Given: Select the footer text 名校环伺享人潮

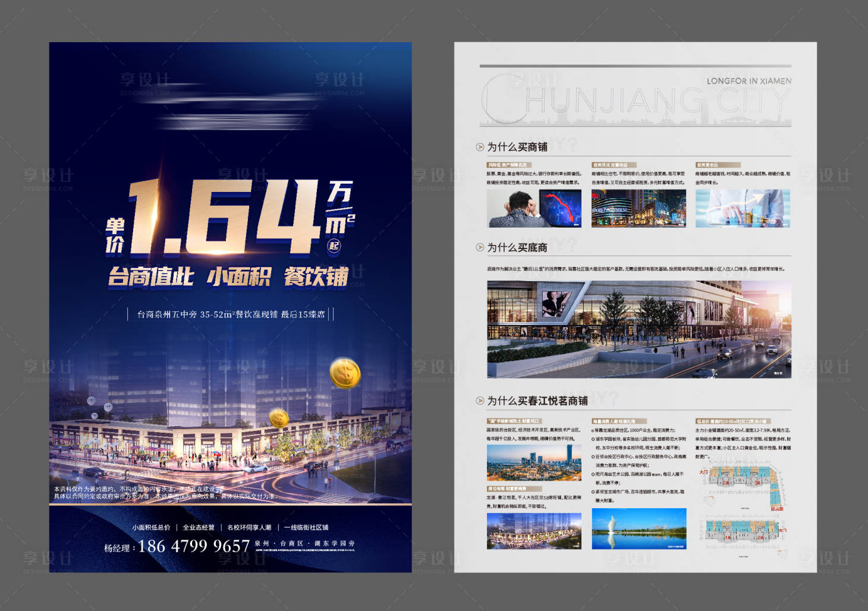Looking at the screenshot, I should click(249, 527).
